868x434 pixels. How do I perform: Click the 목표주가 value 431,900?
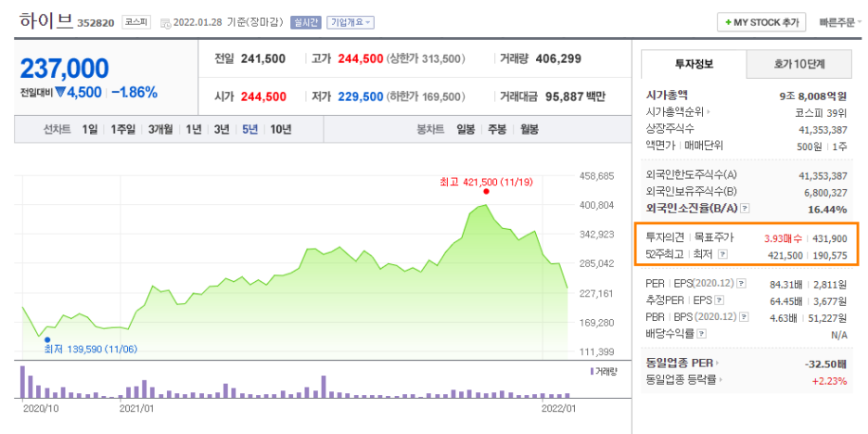(x=829, y=238)
